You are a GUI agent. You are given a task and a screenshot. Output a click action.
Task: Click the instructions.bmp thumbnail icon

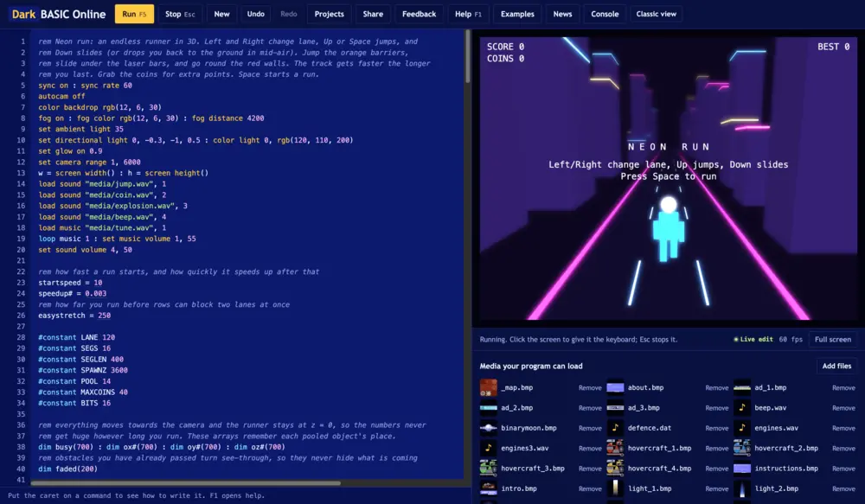742,469
